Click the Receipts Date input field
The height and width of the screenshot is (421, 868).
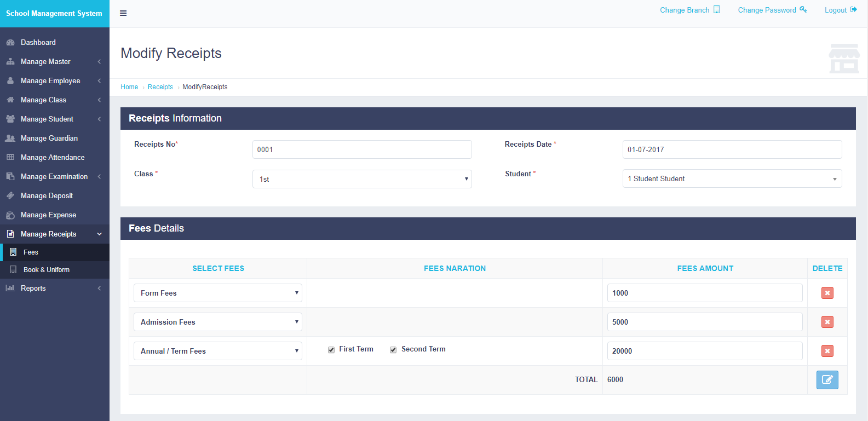[x=732, y=149]
